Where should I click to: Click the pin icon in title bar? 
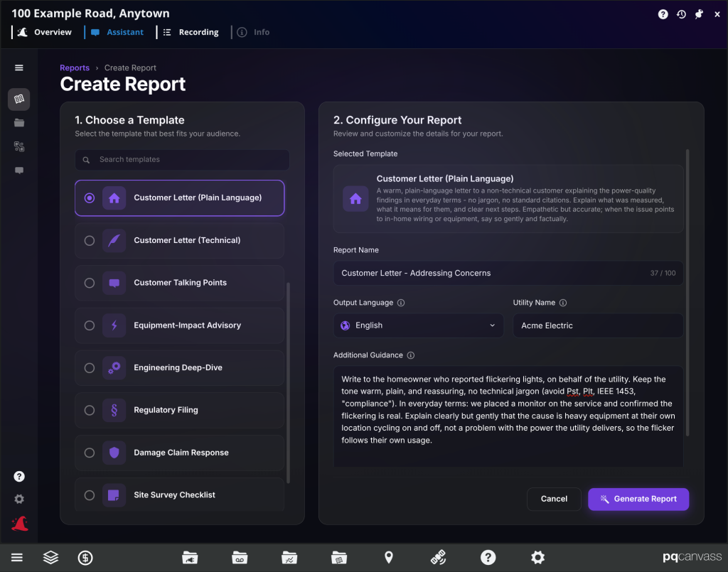[x=699, y=14]
